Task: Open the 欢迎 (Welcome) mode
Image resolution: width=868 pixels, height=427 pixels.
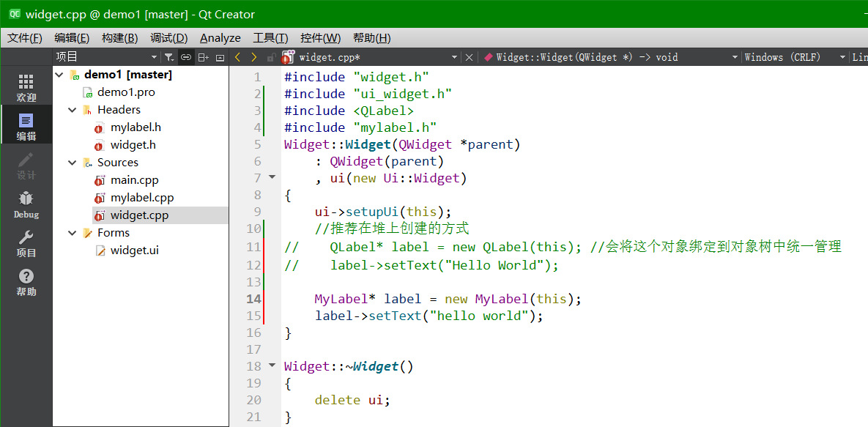Action: (x=26, y=89)
